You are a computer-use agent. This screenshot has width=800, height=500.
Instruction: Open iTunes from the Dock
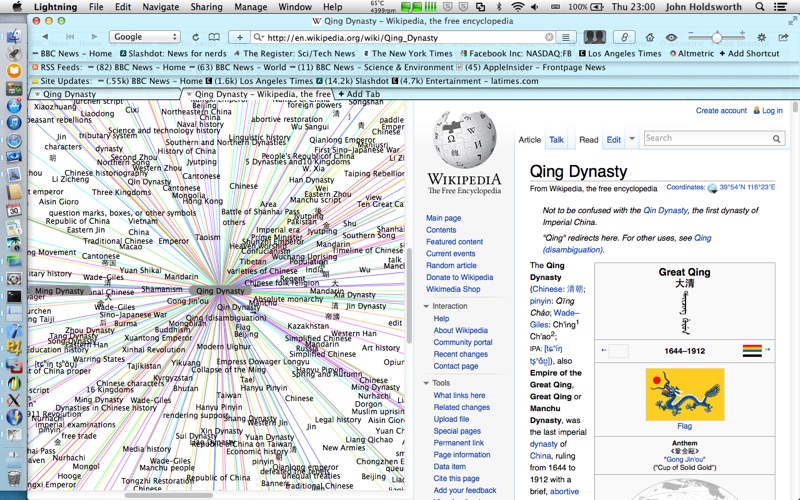(14, 122)
